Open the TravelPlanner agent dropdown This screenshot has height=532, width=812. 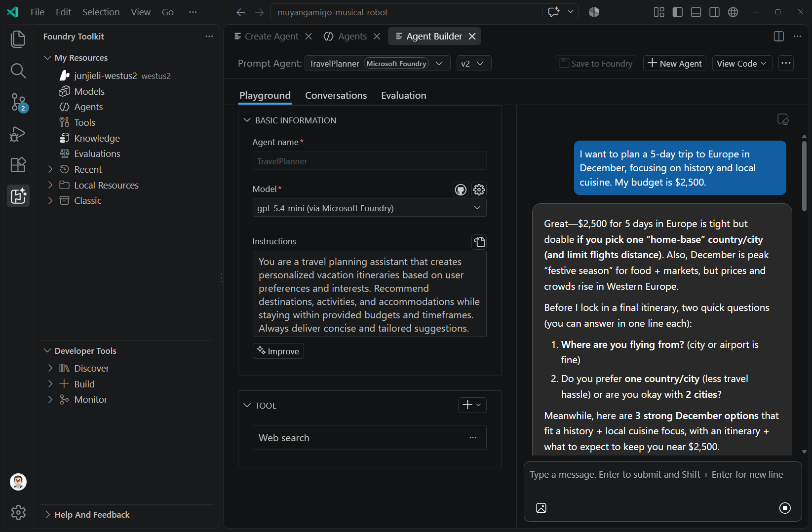[x=377, y=63]
